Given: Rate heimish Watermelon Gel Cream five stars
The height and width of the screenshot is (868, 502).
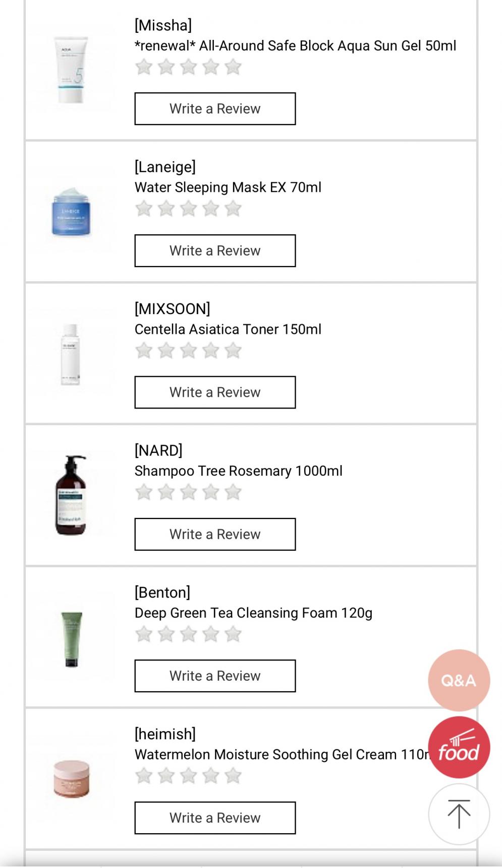Looking at the screenshot, I should (233, 776).
